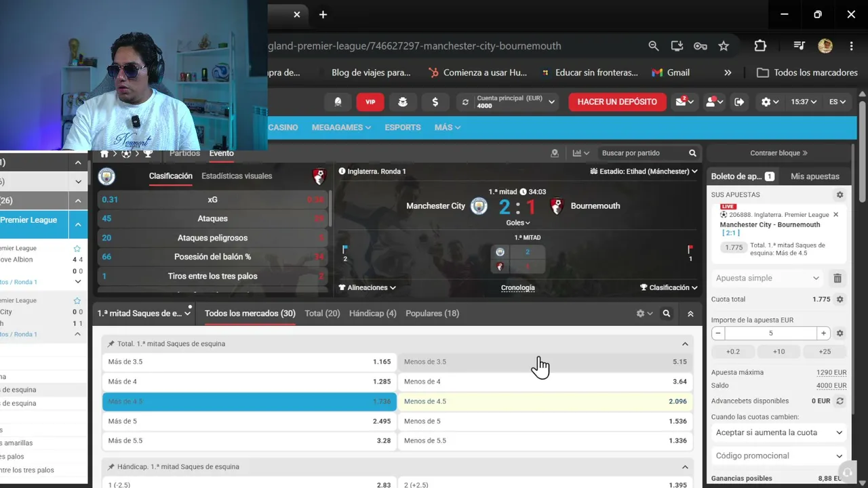Open the Chrome profile avatar
The width and height of the screenshot is (868, 488).
point(825,46)
